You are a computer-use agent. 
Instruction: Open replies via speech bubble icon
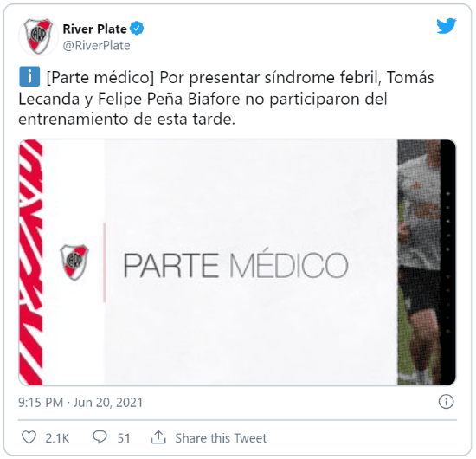click(100, 437)
